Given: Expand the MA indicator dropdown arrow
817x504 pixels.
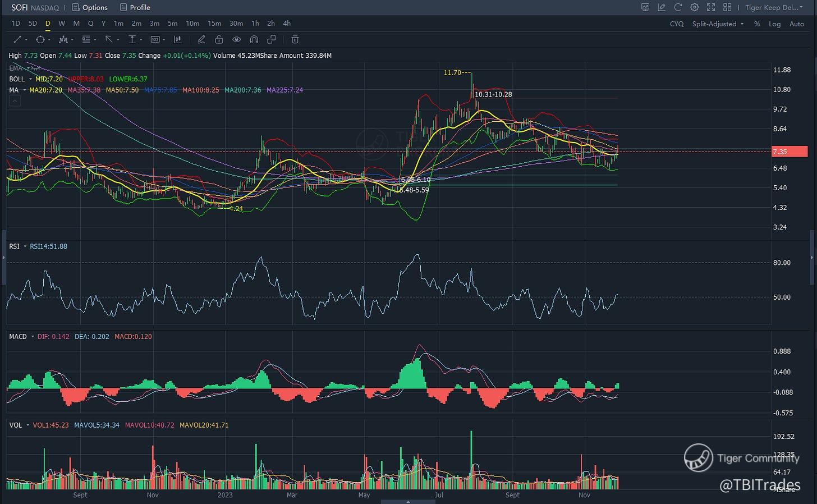Looking at the screenshot, I should point(24,90).
